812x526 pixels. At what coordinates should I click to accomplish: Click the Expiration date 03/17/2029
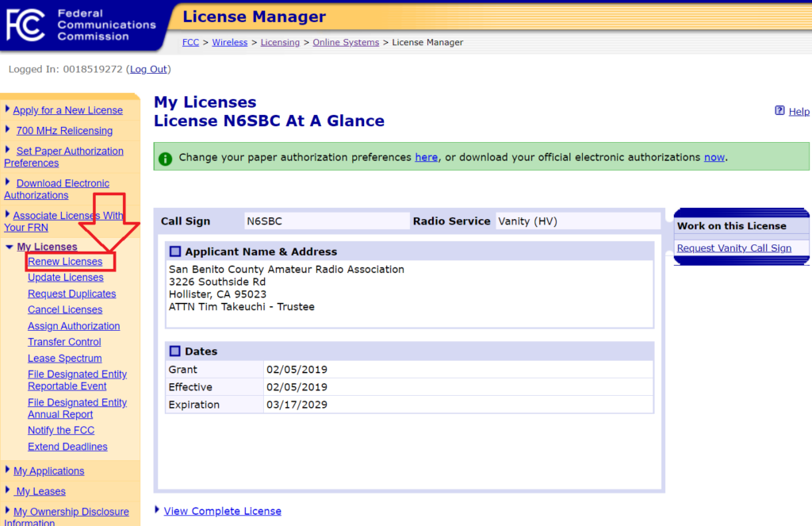tap(297, 405)
